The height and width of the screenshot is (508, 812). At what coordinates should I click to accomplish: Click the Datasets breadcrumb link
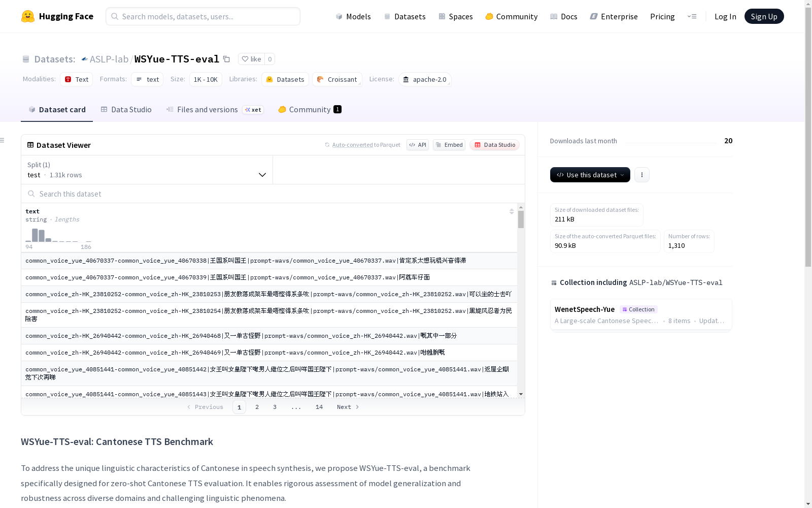tap(54, 59)
